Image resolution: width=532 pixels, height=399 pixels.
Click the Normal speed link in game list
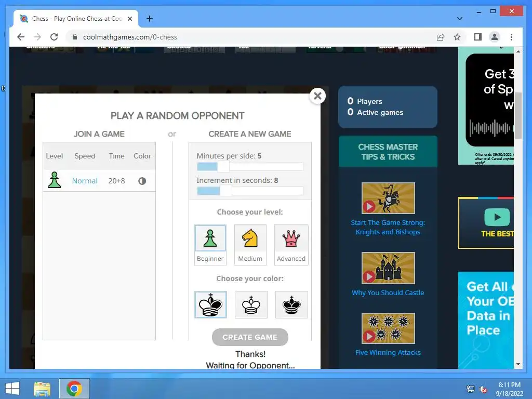click(x=85, y=181)
